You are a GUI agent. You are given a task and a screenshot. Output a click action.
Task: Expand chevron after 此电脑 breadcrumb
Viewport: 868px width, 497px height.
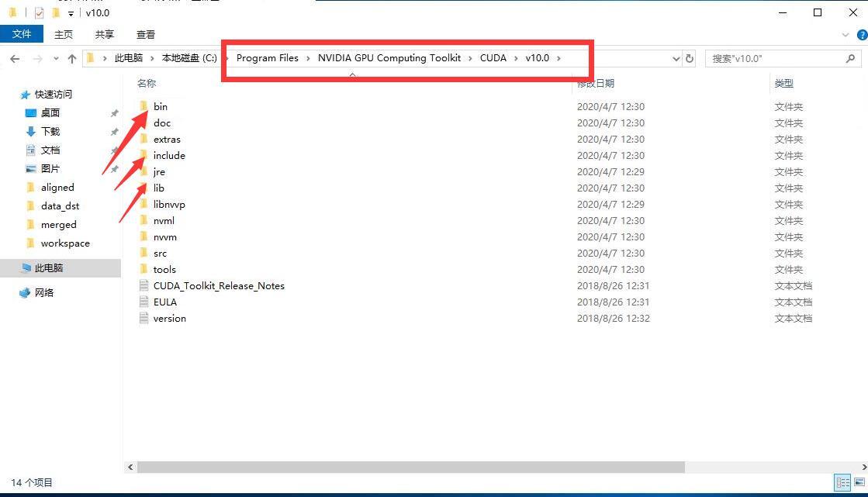click(152, 58)
